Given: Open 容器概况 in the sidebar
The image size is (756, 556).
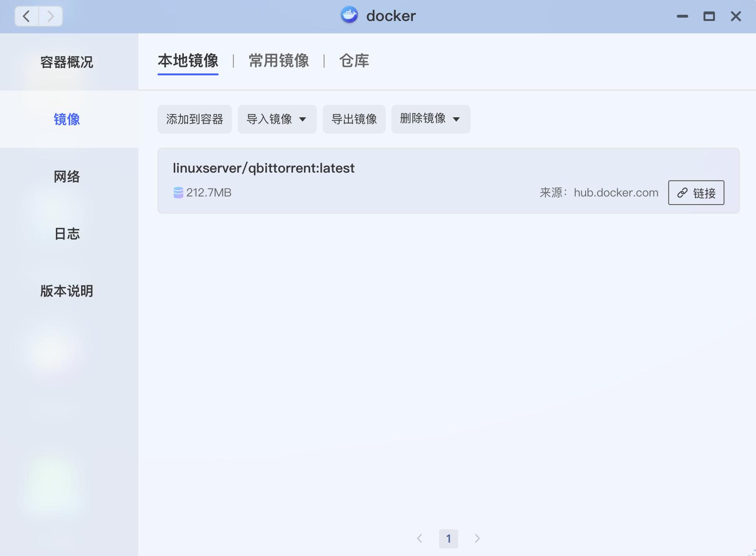Looking at the screenshot, I should tap(69, 62).
